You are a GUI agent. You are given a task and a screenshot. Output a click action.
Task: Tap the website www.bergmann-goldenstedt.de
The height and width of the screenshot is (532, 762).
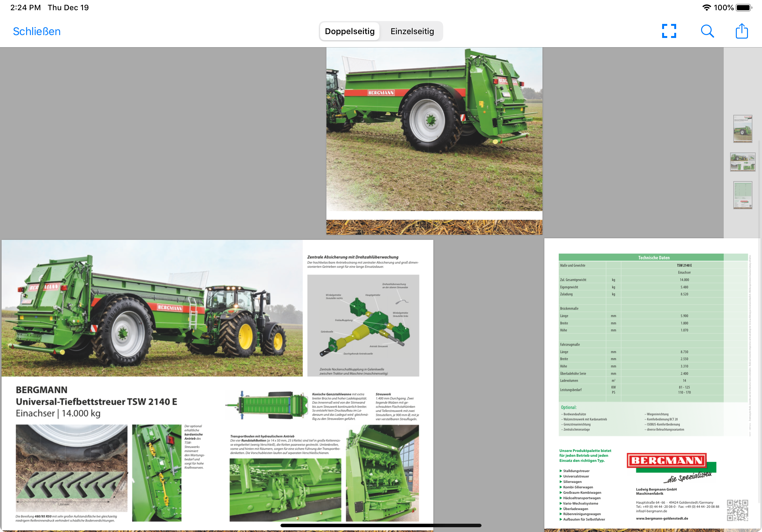click(x=662, y=518)
